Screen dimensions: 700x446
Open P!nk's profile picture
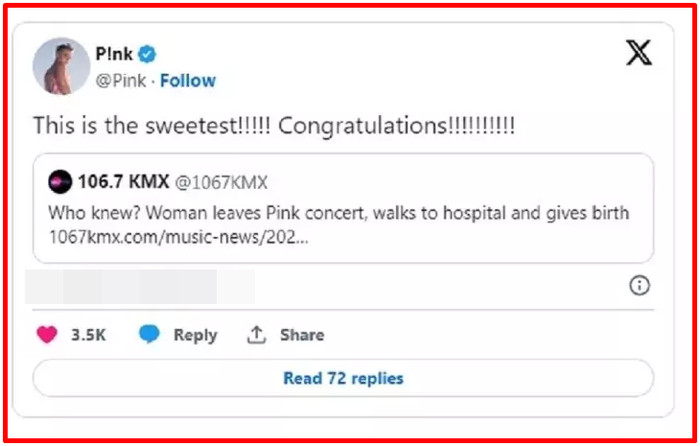pyautogui.click(x=61, y=66)
